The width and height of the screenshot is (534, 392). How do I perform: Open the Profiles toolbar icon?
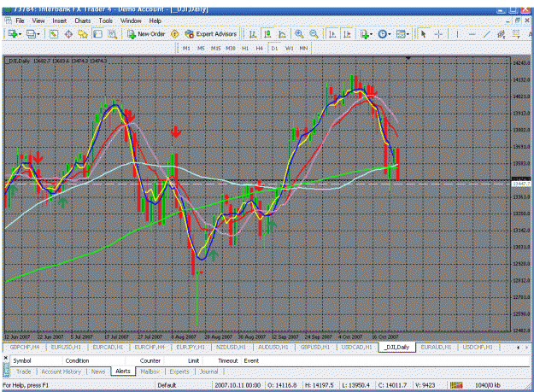coord(31,34)
